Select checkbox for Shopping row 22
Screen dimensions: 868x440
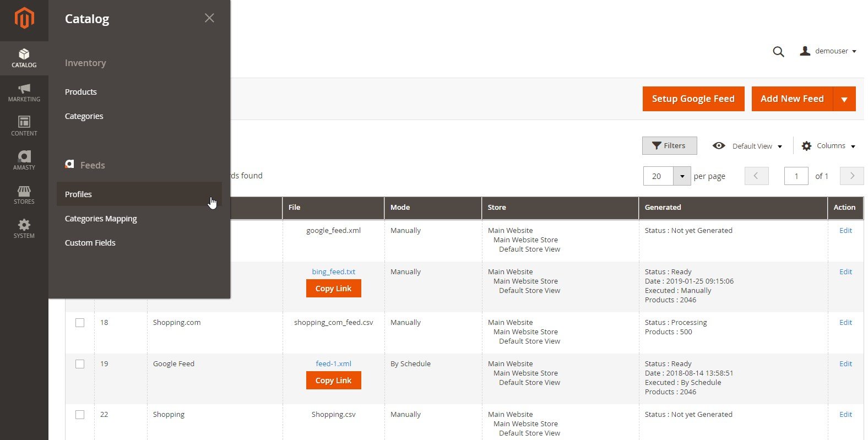pyautogui.click(x=80, y=415)
